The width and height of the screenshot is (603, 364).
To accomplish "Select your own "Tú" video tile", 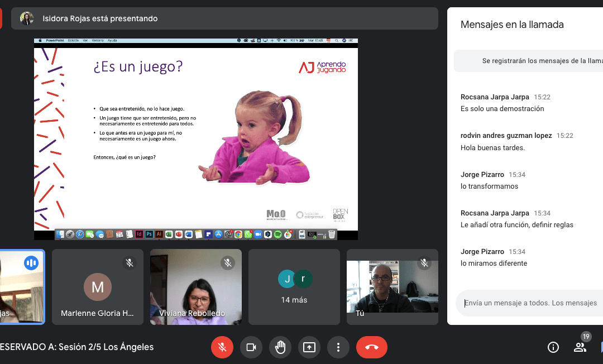I will pyautogui.click(x=393, y=287).
